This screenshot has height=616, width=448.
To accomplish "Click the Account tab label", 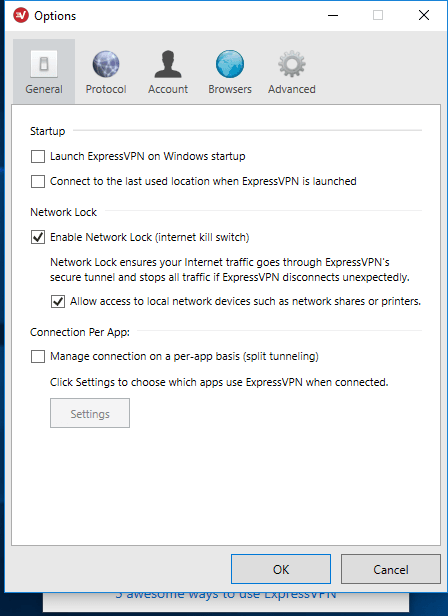I will pos(168,89).
